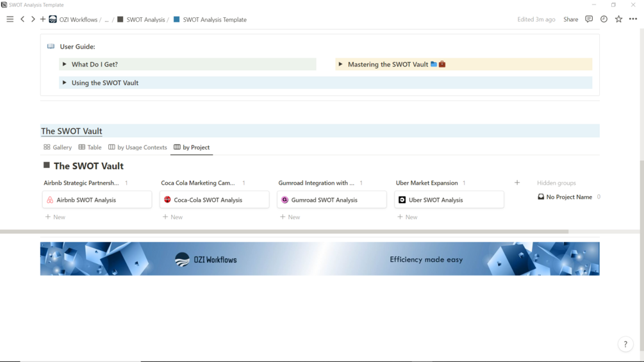Select the by Project view tab
This screenshot has height=362, width=644.
pyautogui.click(x=192, y=147)
